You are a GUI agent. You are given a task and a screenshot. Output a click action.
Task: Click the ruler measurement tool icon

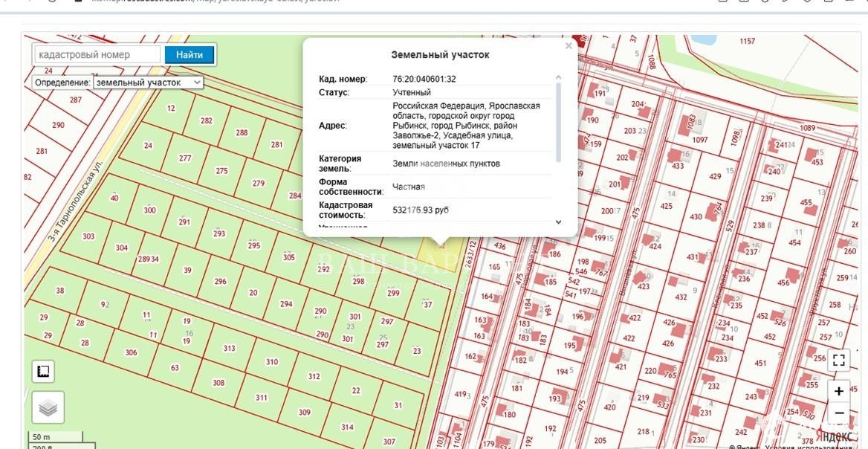(x=44, y=371)
